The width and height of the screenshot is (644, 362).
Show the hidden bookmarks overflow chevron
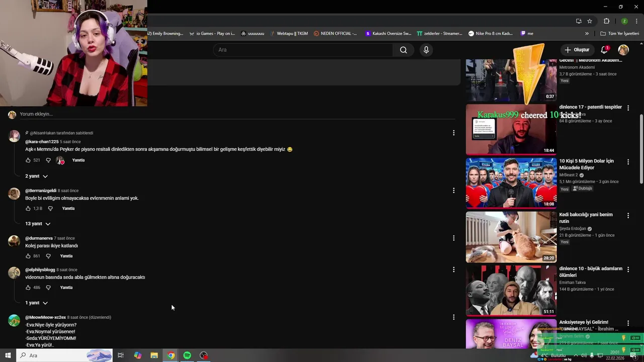click(587, 34)
